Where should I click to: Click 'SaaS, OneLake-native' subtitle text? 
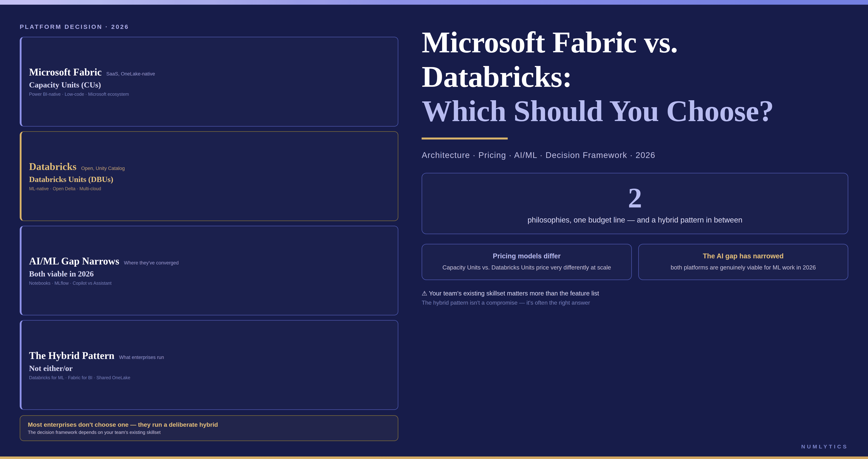pos(130,74)
